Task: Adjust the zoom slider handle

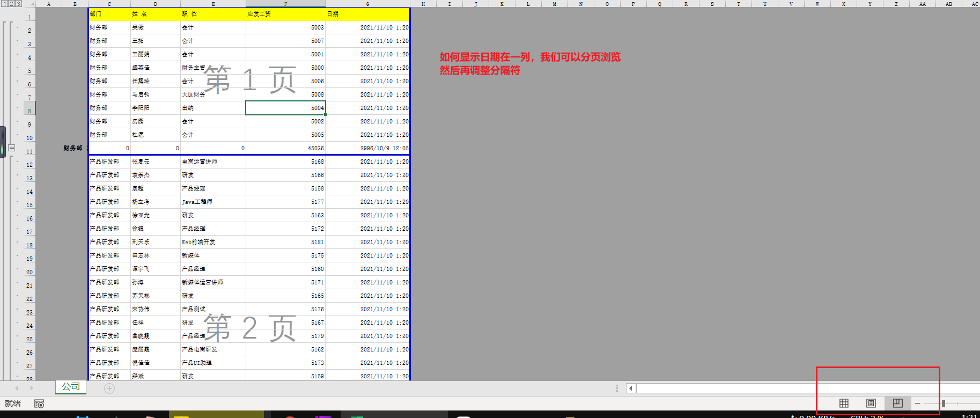Action: [x=943, y=403]
